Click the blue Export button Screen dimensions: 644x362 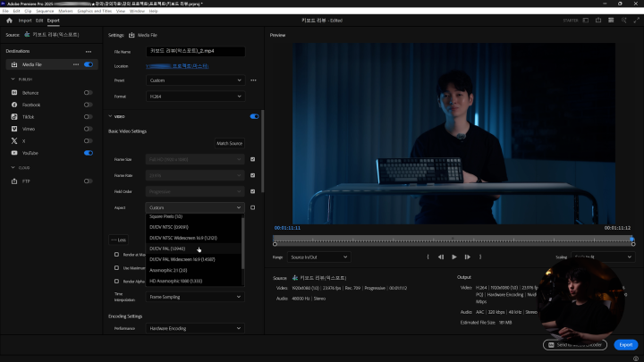[626, 344]
